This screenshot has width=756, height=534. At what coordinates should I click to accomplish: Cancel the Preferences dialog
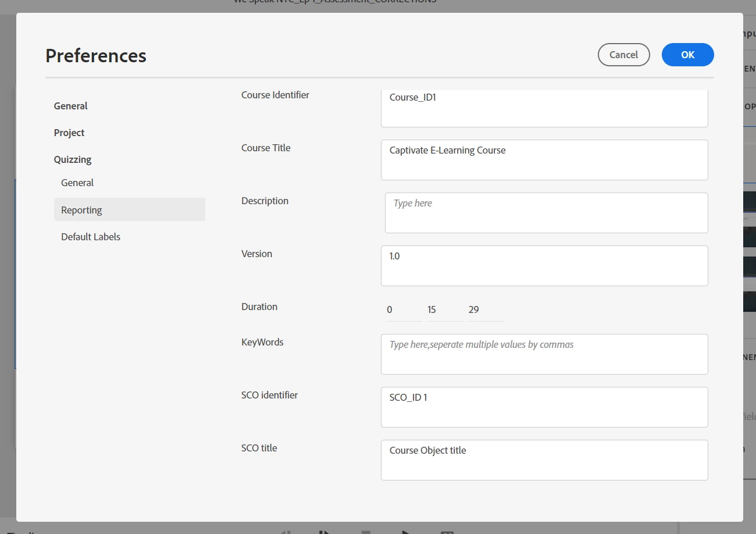click(623, 55)
